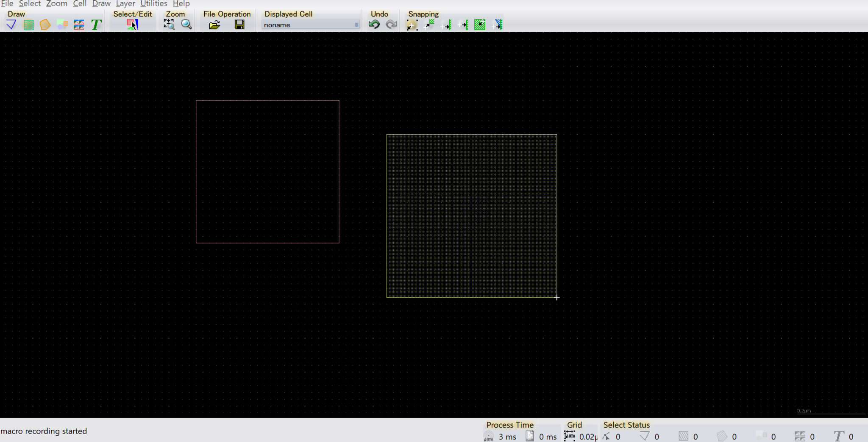Screen dimensions: 868x442
Task: Click the red outlined square's top edge
Action: click(x=267, y=100)
